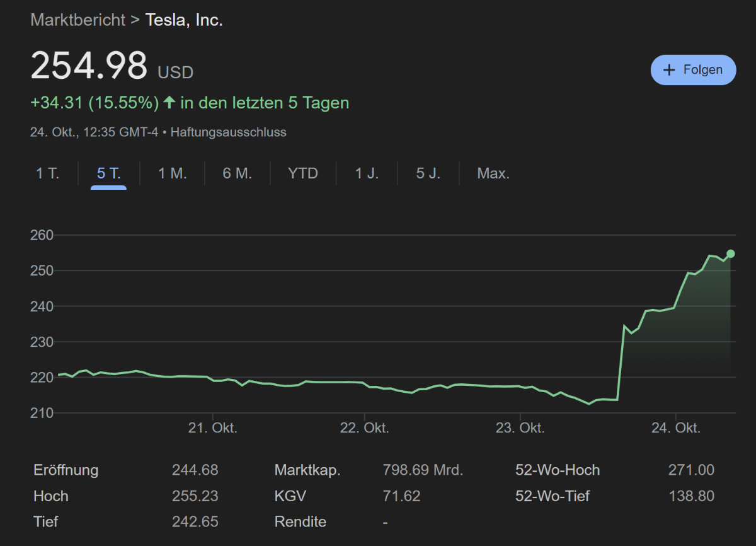
Task: Click the Tesla, Inc. breadcrumb title
Action: (184, 20)
